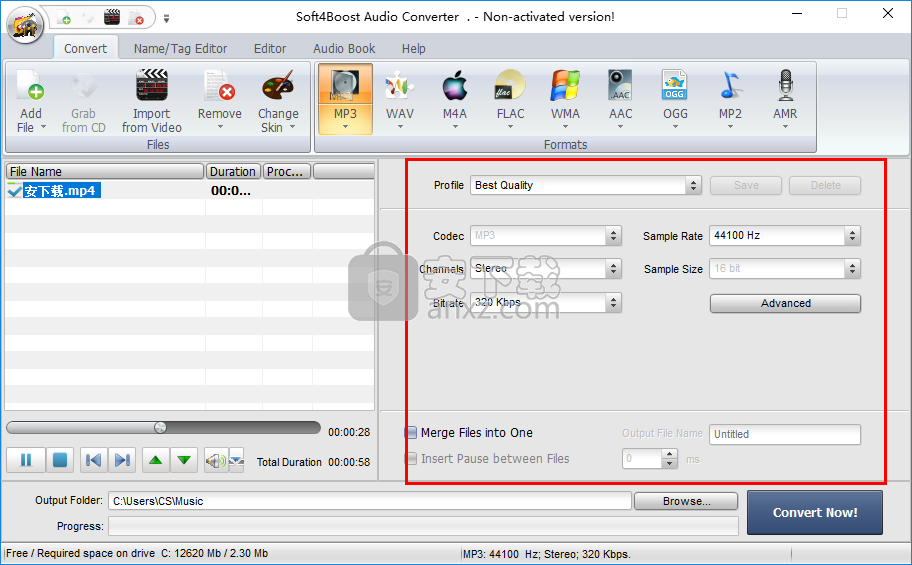Open the Help tab
Image resolution: width=912 pixels, height=565 pixels.
[x=414, y=48]
